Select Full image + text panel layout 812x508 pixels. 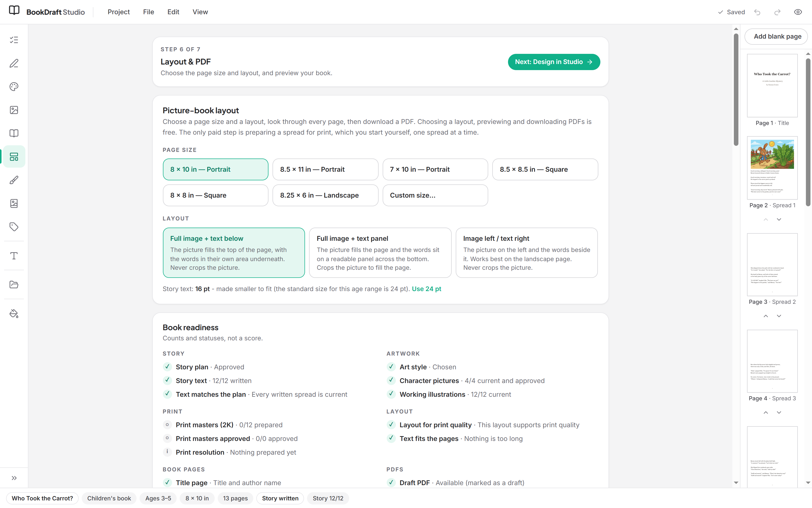tap(380, 253)
